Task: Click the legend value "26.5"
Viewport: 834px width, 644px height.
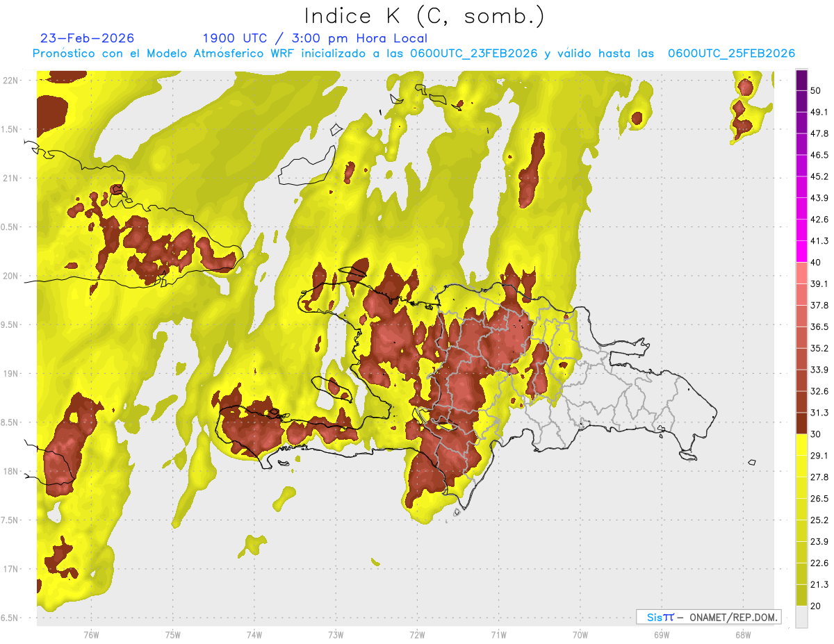Action: click(x=819, y=499)
